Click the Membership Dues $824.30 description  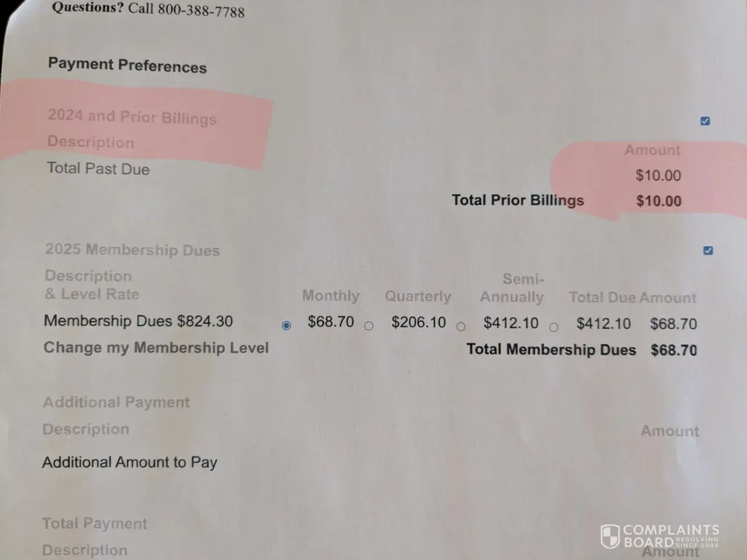pos(138,321)
